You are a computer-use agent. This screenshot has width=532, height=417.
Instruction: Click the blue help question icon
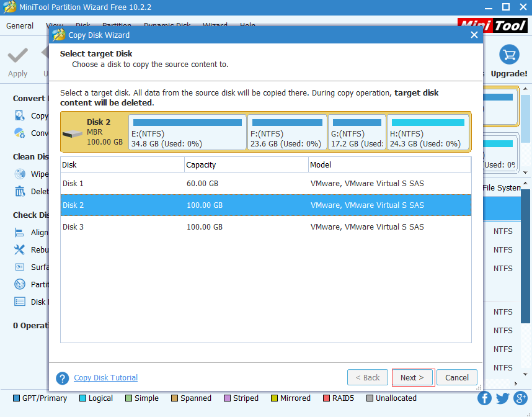click(63, 378)
